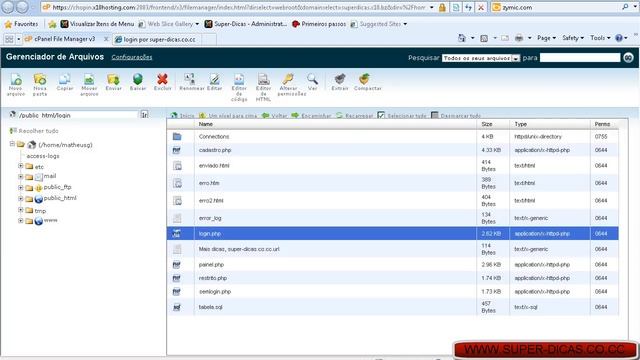Click the Voltar navigation link
This screenshot has width=640, height=360.
click(x=275, y=116)
